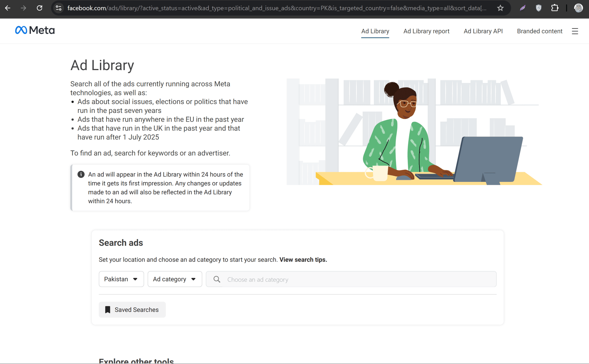Click the Meta logo
589x364 pixels.
35,30
